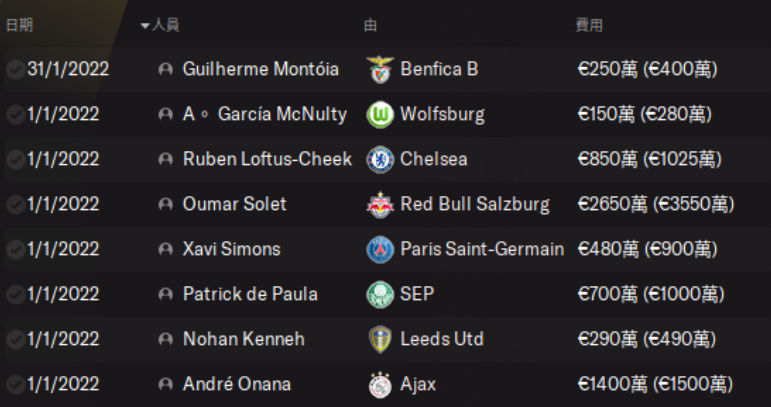Click the SEP Palmeiras crest
771x407 pixels.
pos(380,295)
